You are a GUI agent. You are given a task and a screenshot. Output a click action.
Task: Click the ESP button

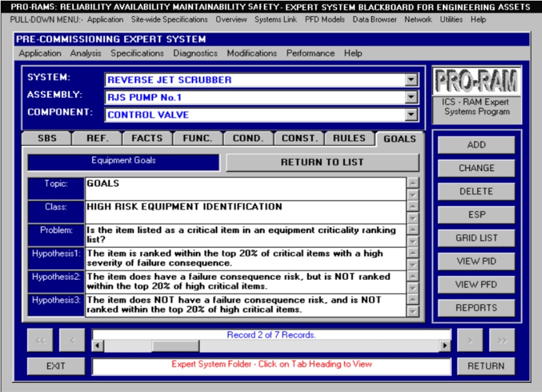477,214
